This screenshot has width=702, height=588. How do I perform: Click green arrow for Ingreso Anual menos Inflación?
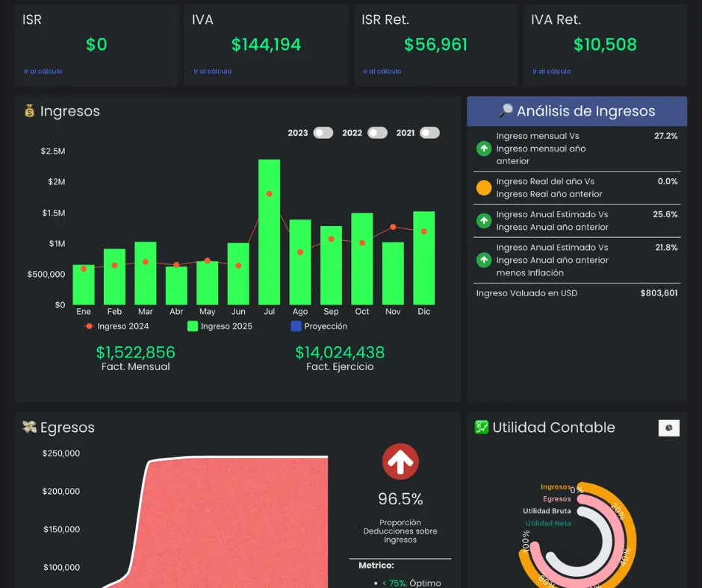[x=483, y=260]
